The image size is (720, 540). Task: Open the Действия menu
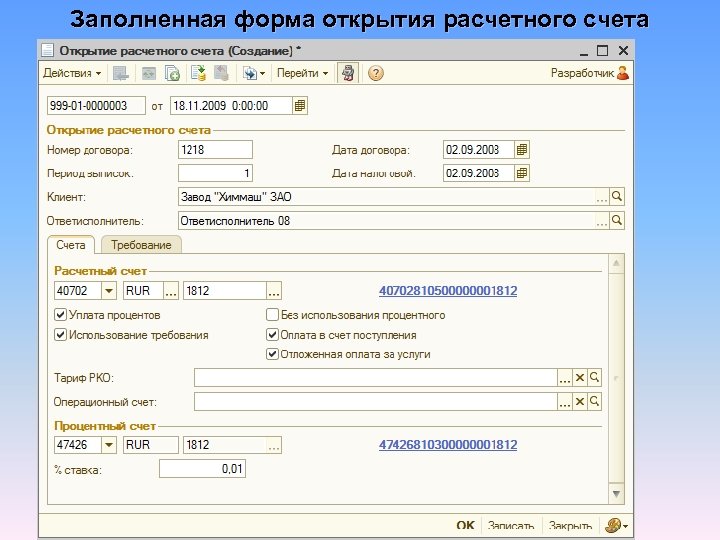pos(72,73)
